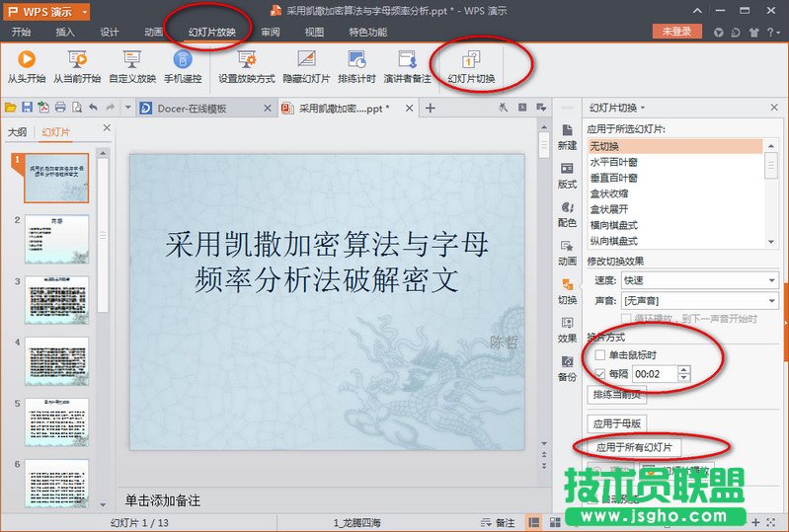The height and width of the screenshot is (532, 789).
Task: Start slideshow from current slide (从当前开始)
Action: pos(77,66)
